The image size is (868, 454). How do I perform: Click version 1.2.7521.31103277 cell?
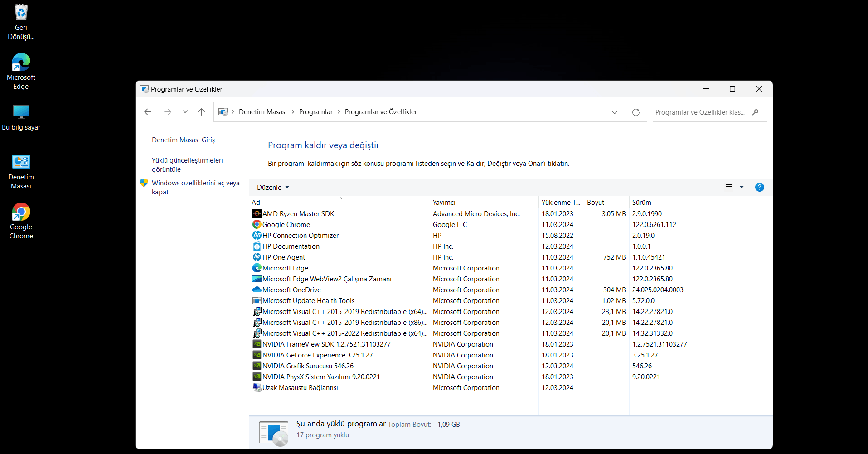[659, 344]
